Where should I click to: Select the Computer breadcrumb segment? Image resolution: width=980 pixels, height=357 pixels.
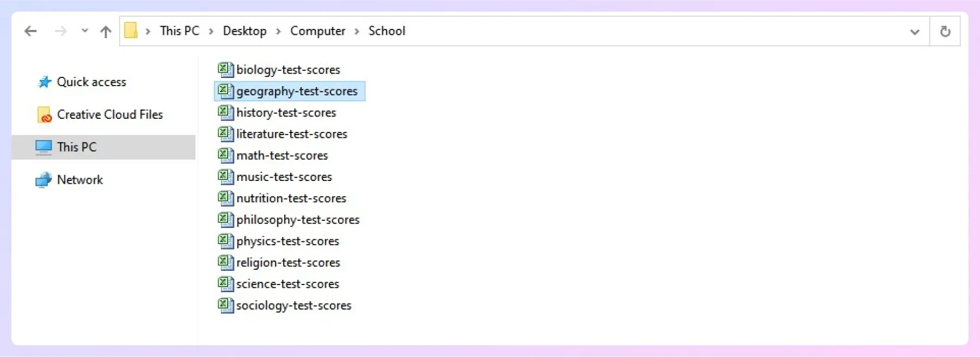(317, 31)
